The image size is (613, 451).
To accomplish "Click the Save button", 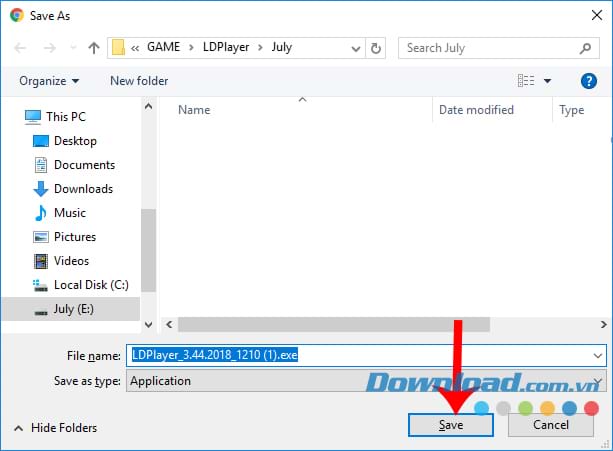I will point(451,425).
